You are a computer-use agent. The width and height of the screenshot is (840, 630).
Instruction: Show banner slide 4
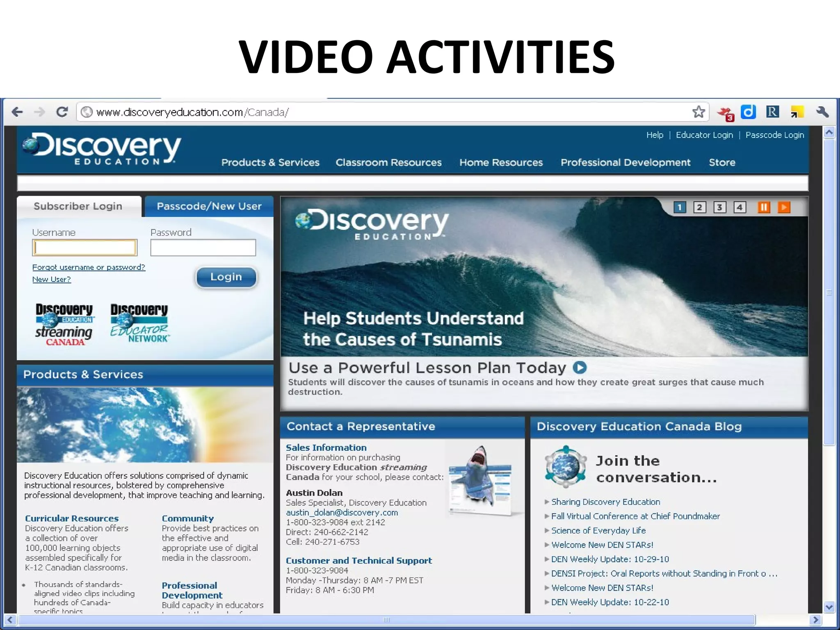pyautogui.click(x=740, y=207)
